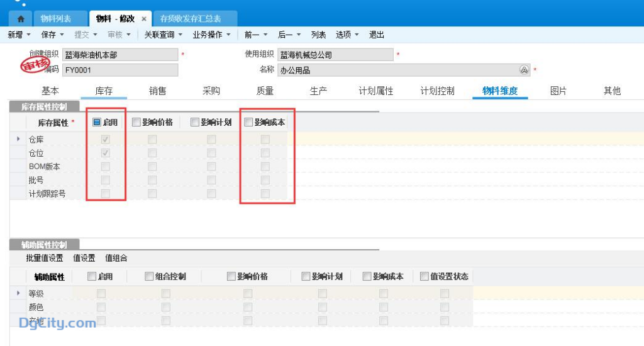The image size is (644, 346).
Task: Switch to the 库存 tab
Action: click(x=104, y=91)
